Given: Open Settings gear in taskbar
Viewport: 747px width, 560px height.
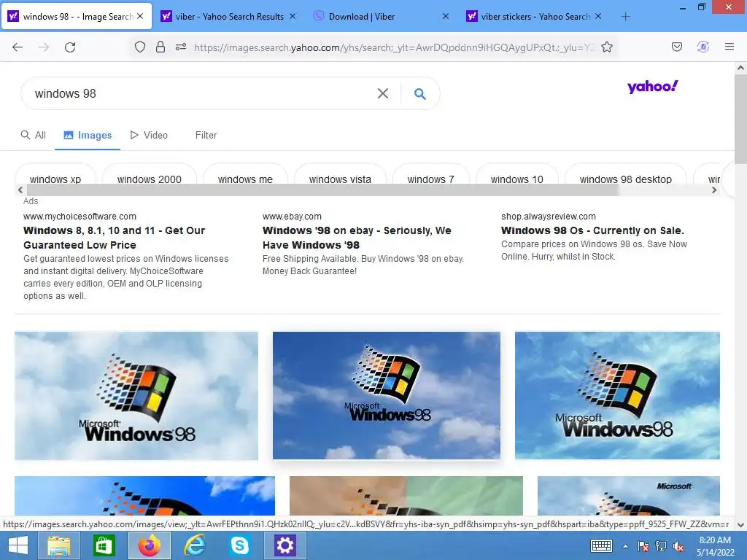Looking at the screenshot, I should click(x=285, y=545).
